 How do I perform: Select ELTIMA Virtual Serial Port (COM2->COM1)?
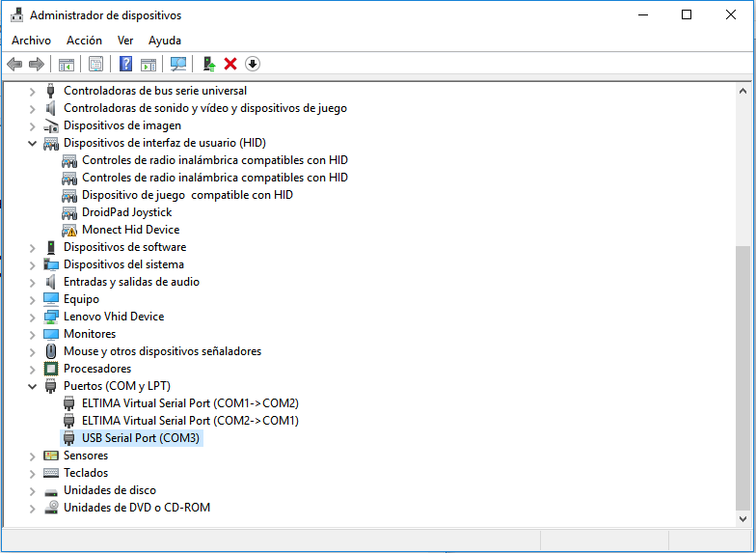point(190,421)
